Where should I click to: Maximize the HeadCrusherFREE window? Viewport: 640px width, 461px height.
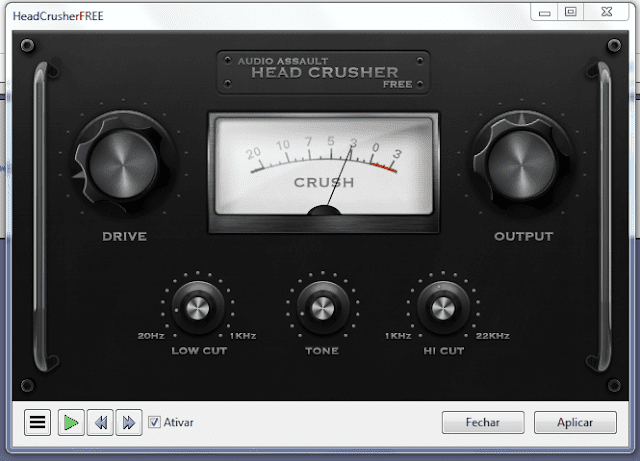[571, 12]
